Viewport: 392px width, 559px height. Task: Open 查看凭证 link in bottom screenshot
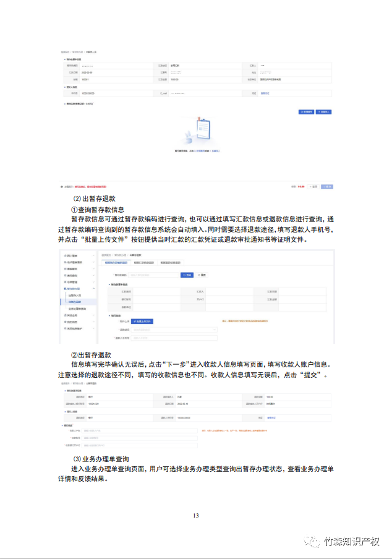pyautogui.click(x=271, y=418)
